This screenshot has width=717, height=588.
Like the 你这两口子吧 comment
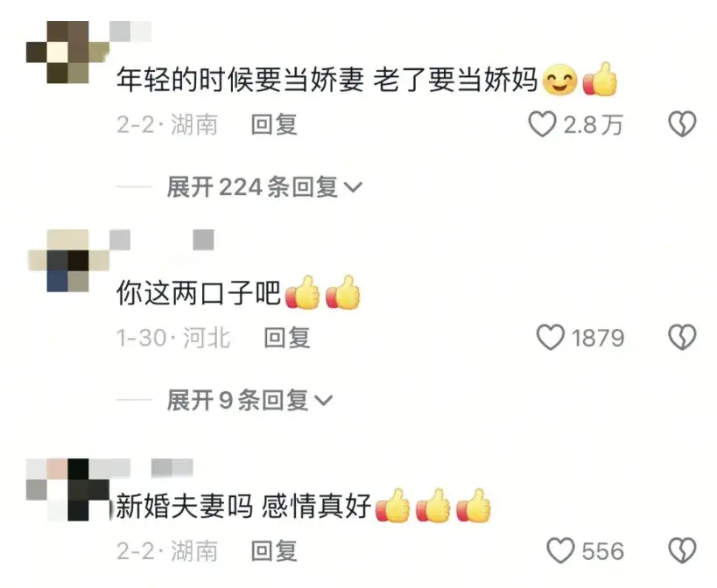click(x=550, y=337)
